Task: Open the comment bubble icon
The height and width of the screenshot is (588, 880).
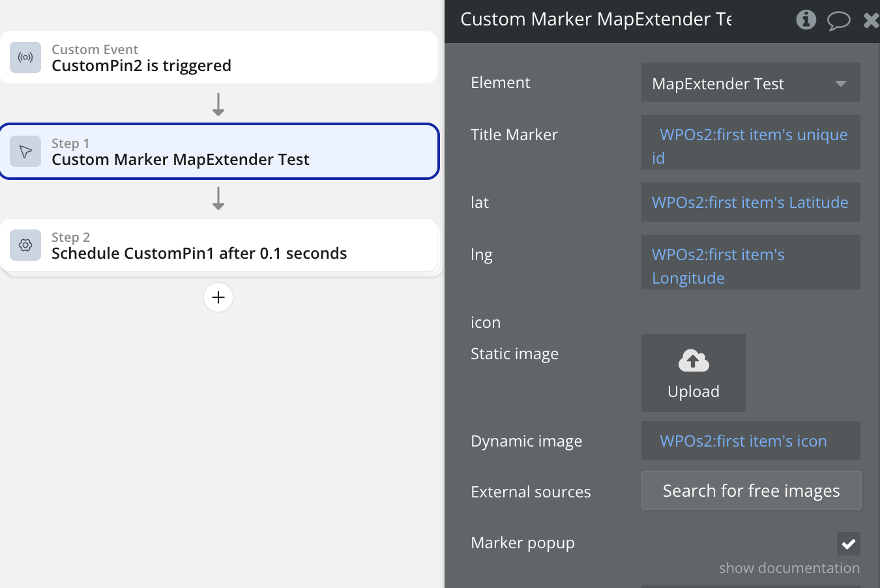Action: (x=838, y=20)
